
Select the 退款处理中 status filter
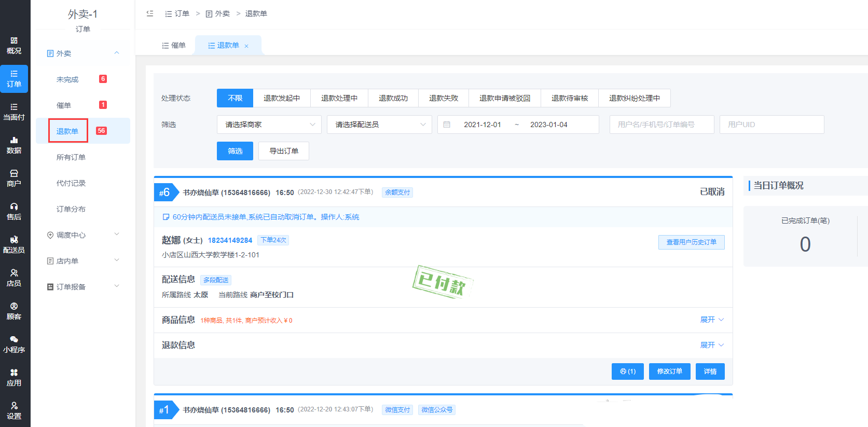click(339, 98)
